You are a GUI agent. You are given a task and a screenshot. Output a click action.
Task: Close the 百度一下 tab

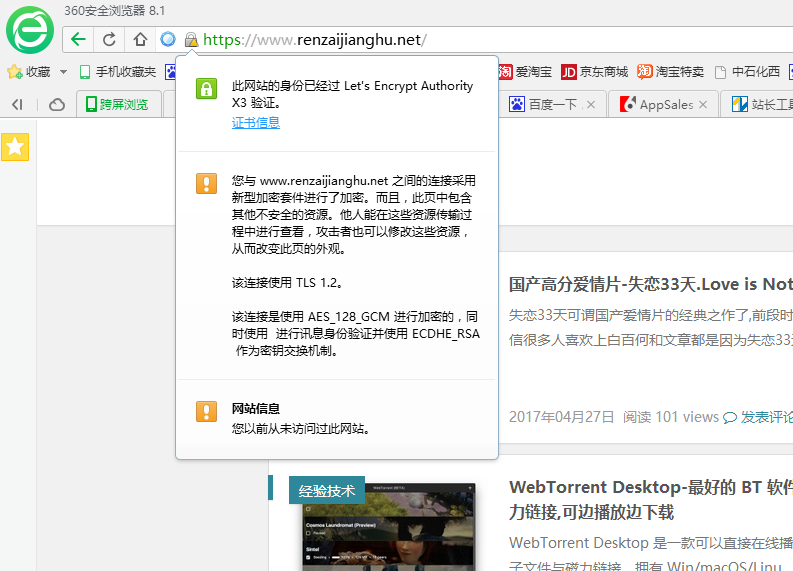click(x=591, y=105)
